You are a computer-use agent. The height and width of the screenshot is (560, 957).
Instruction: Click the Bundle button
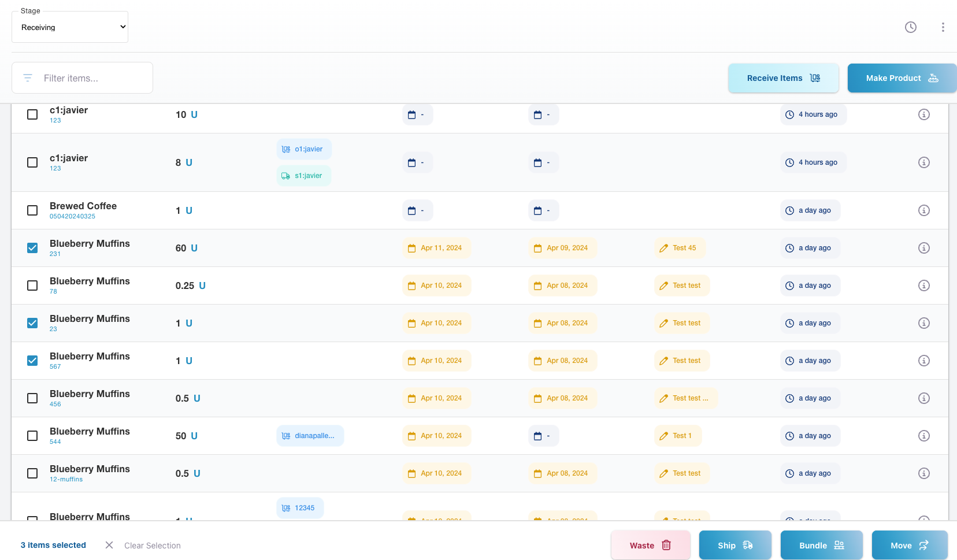point(821,545)
